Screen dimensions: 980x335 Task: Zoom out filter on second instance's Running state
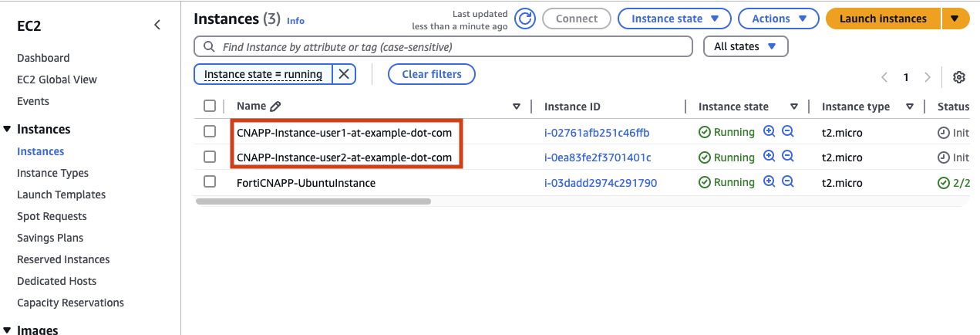coord(787,157)
